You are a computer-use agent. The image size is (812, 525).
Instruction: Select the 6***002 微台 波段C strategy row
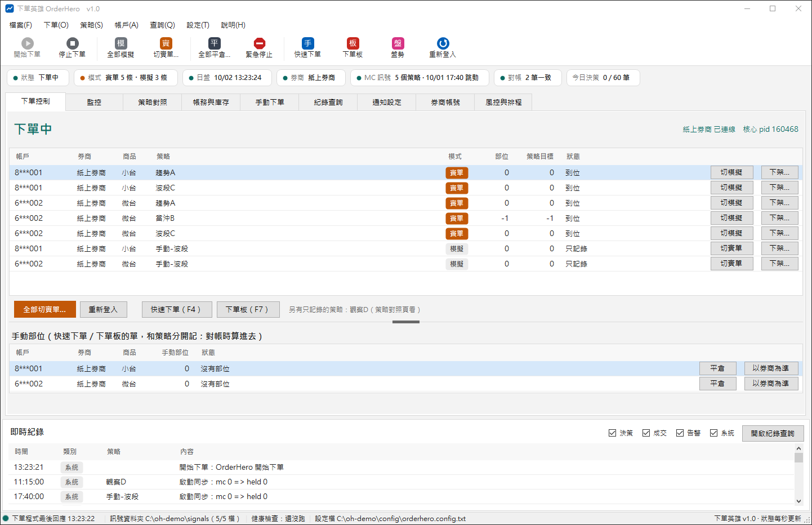click(x=406, y=233)
